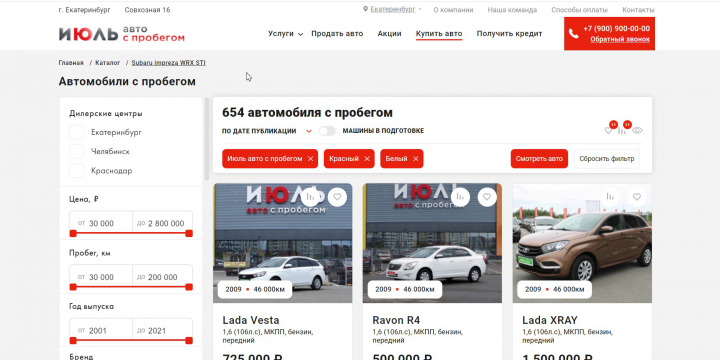Toggle Машины в подготовке switch
Screen dimensions: 720x360
pos(327,131)
